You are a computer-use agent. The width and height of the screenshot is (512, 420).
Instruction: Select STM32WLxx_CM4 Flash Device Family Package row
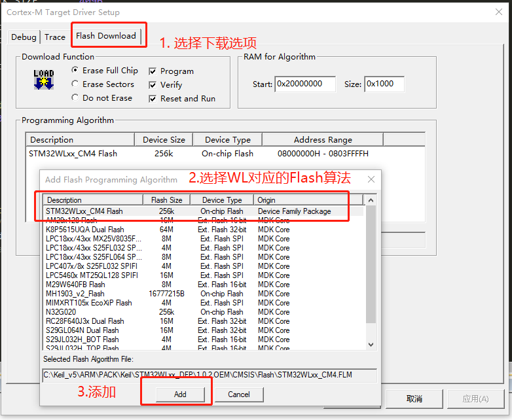click(x=203, y=211)
